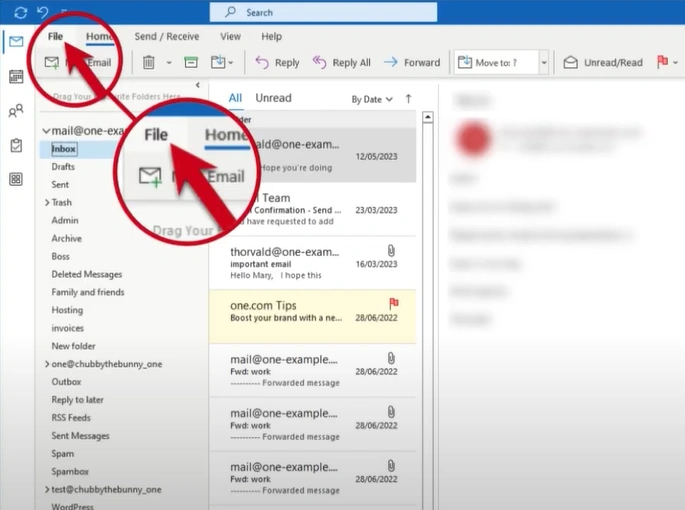Screen dimensions: 685x510
Task: Open the Help ribbon tab
Action: point(271,36)
